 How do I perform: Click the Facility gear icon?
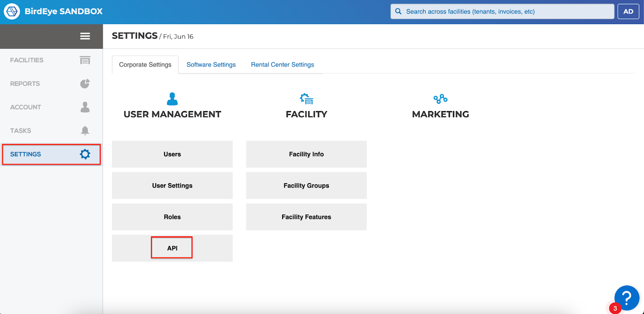(x=306, y=99)
